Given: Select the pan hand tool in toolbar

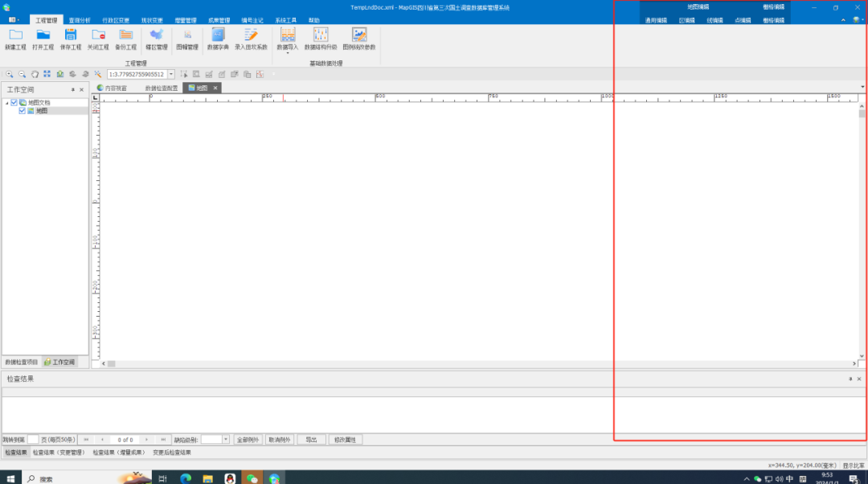Looking at the screenshot, I should pos(35,74).
